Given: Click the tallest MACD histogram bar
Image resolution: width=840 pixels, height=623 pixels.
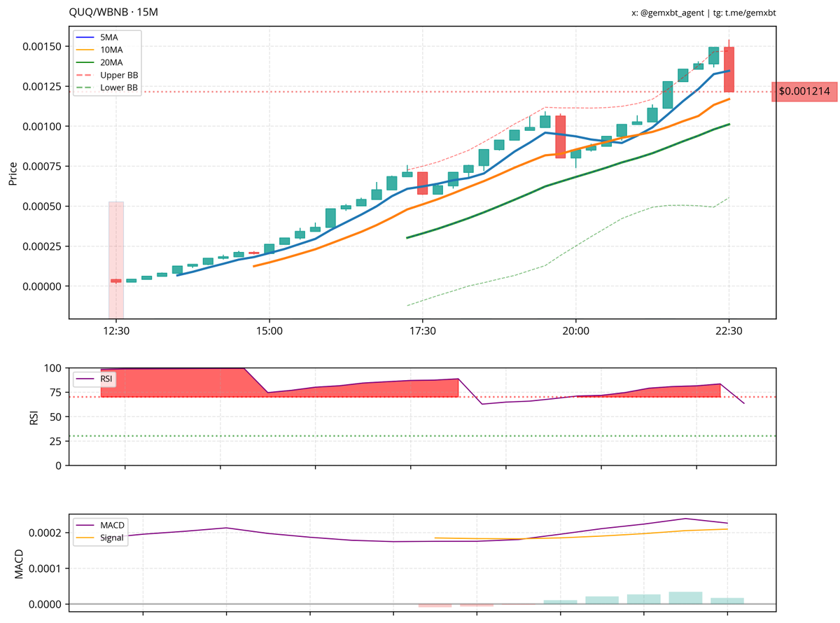Looking at the screenshot, I should point(685,598).
